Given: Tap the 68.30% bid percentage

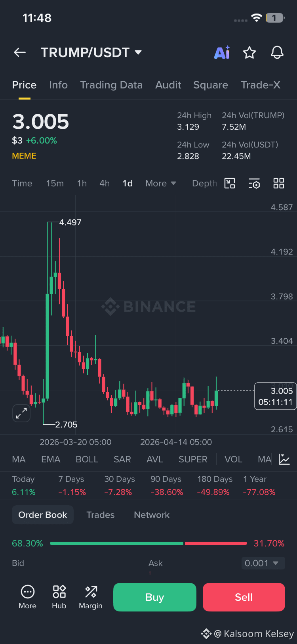Looking at the screenshot, I should 27,543.
